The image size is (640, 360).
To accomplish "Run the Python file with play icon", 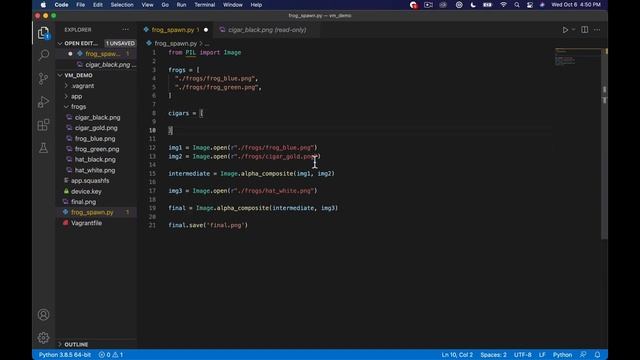I will click(565, 30).
